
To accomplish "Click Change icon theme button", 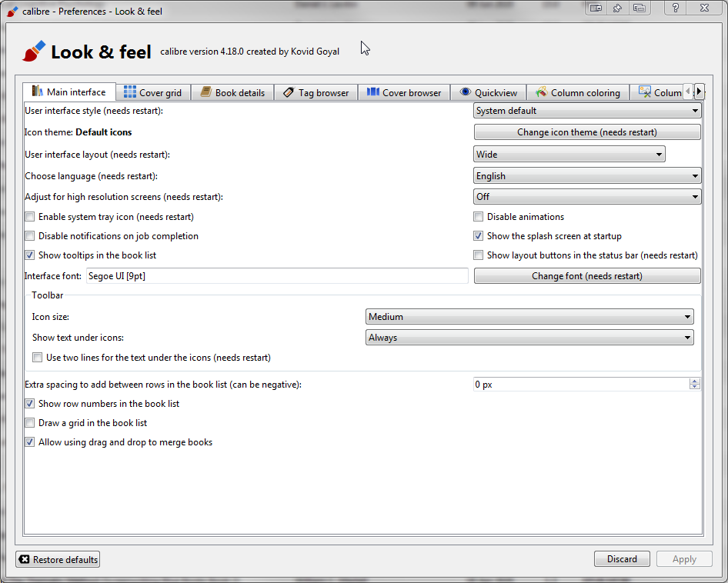I will [587, 132].
